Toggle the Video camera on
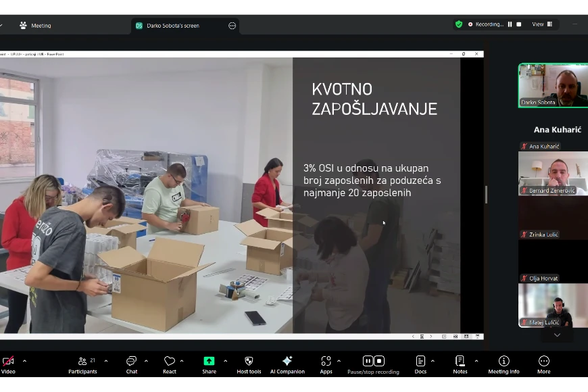The width and height of the screenshot is (588, 392). point(8,364)
